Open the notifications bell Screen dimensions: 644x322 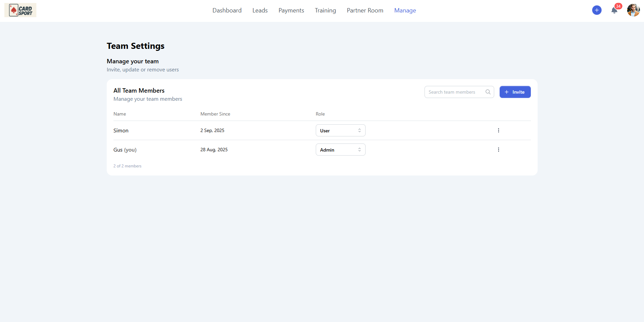tap(614, 11)
